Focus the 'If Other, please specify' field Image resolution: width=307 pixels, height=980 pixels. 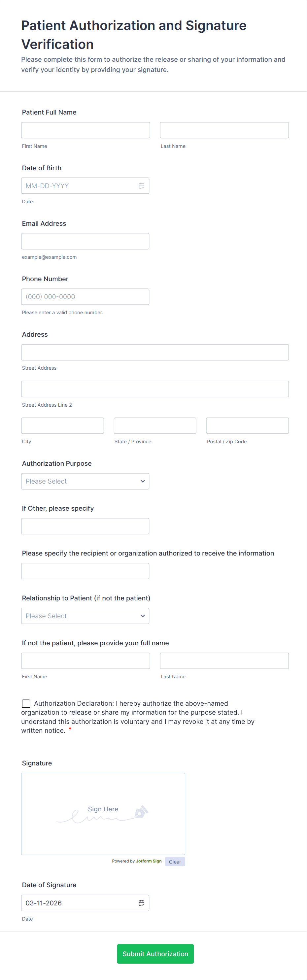pos(85,526)
